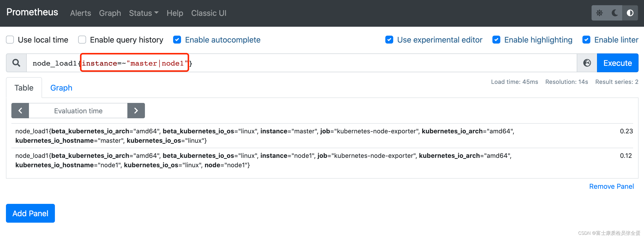Switch to dark theme moon icon

615,13
